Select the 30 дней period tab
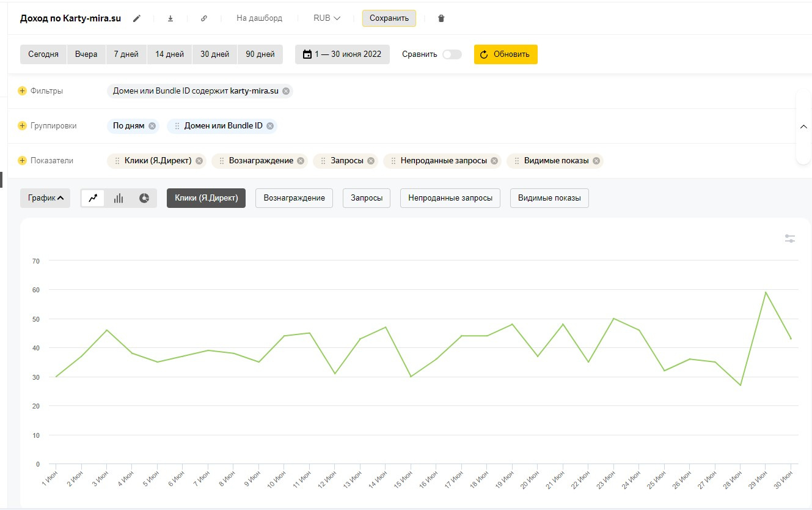This screenshot has width=812, height=510. coord(214,54)
